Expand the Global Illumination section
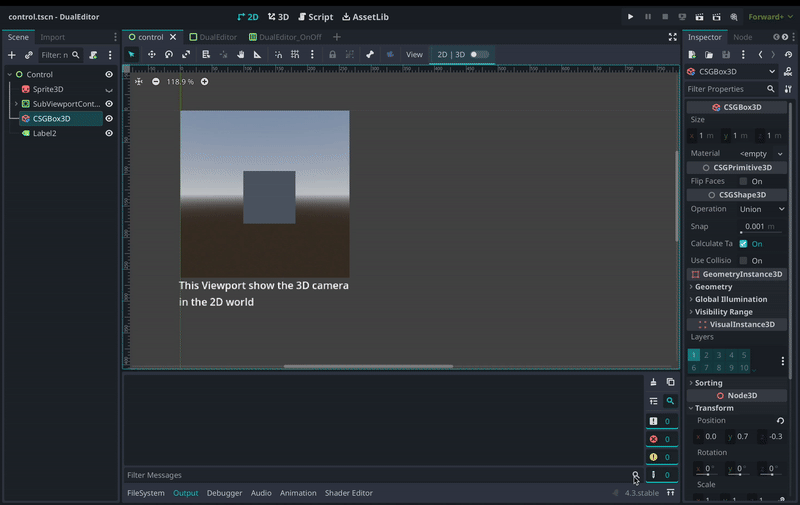800x505 pixels. 730,299
